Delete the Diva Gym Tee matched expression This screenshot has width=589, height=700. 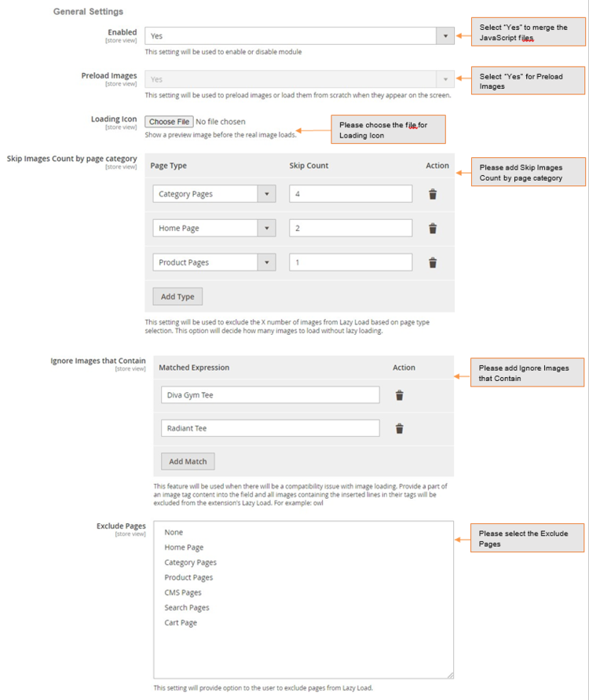400,395
